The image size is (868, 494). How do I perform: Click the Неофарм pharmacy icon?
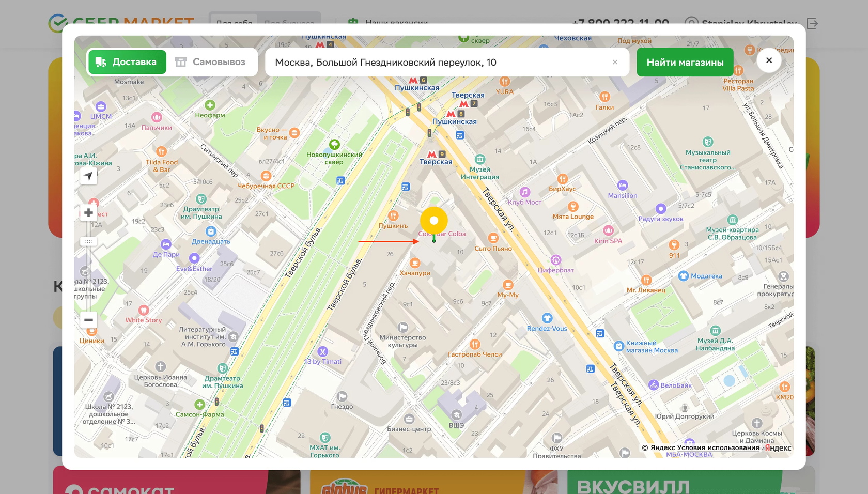210,105
